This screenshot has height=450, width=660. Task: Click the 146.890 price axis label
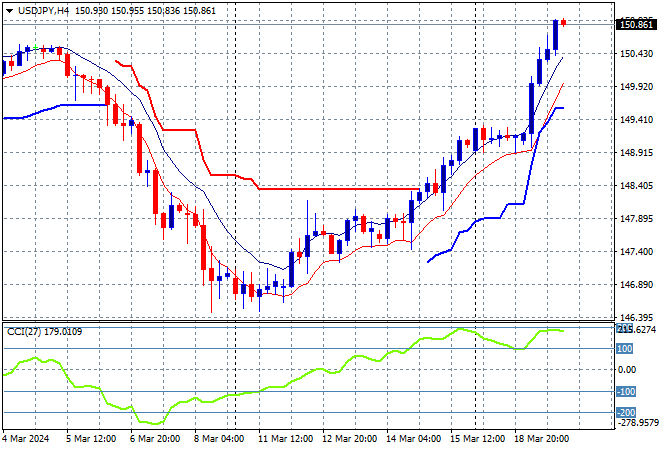(635, 285)
